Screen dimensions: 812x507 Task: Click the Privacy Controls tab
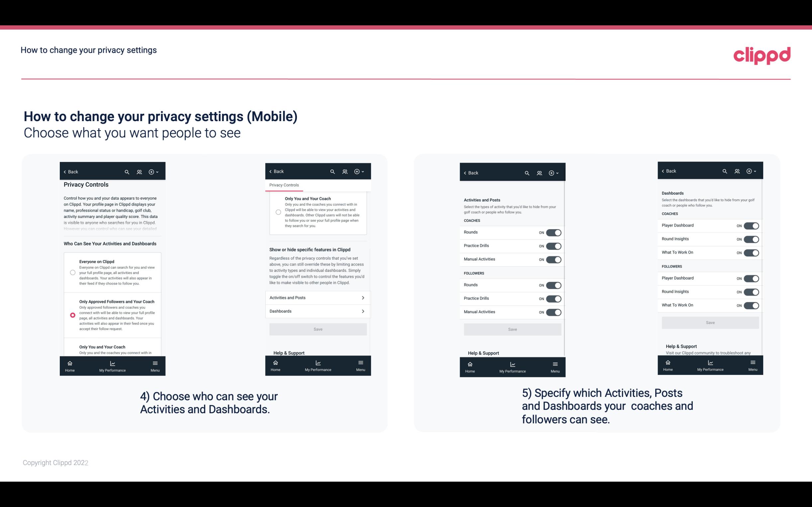(284, 185)
